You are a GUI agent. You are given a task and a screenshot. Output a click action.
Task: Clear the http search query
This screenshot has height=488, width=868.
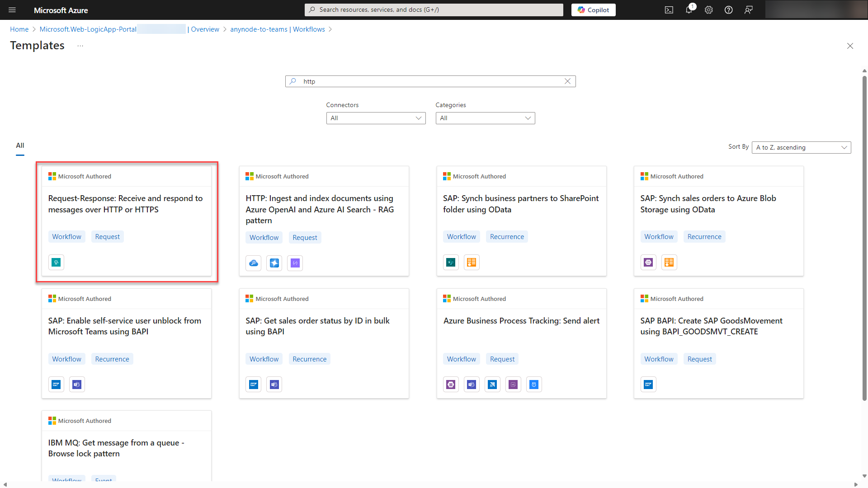click(567, 81)
